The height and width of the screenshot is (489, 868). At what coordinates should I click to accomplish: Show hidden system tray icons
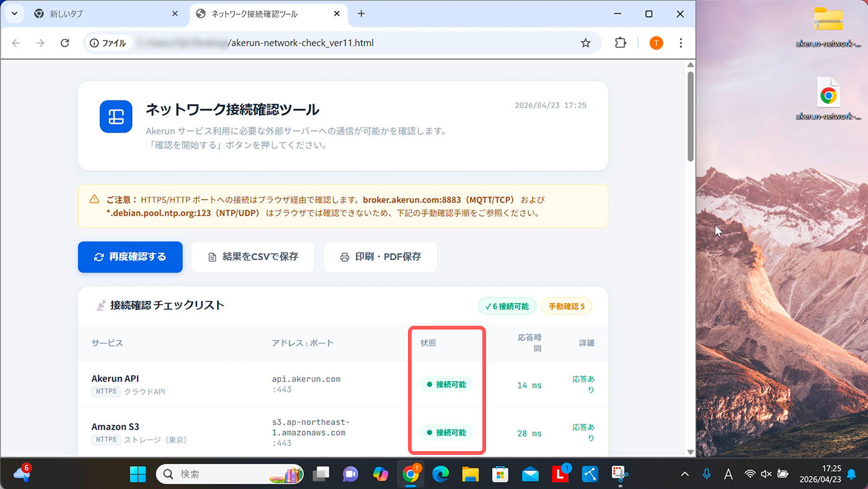pyautogui.click(x=684, y=474)
